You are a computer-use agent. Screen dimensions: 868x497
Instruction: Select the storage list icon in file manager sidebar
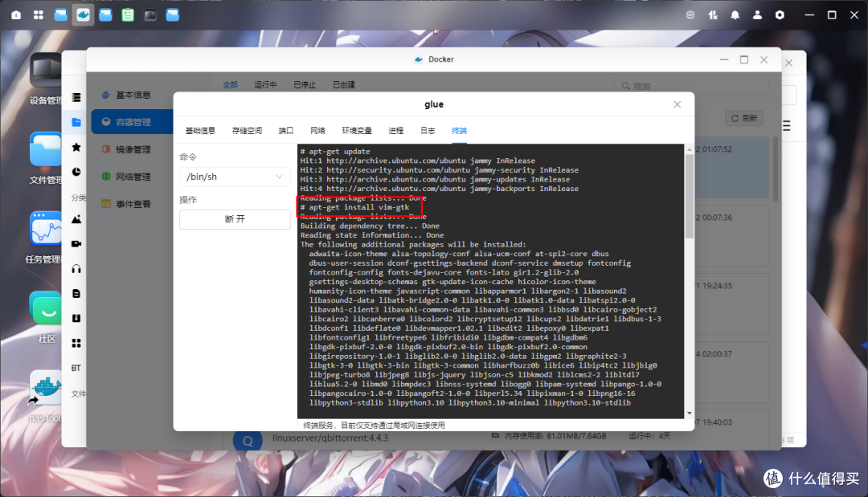pos(76,98)
